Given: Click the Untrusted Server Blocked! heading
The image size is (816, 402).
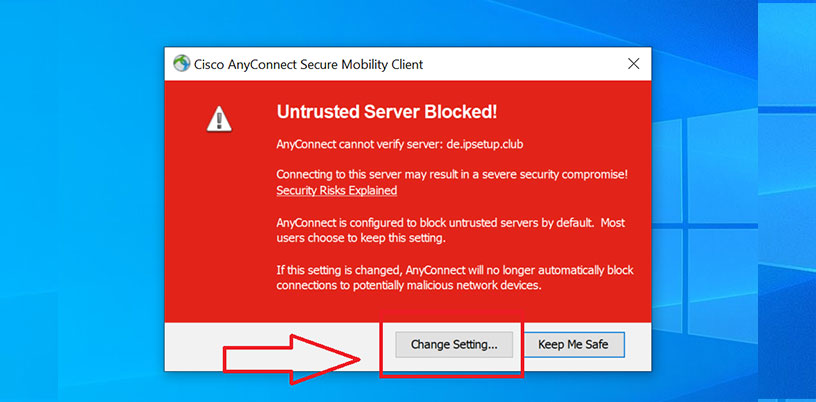Looking at the screenshot, I should [386, 112].
